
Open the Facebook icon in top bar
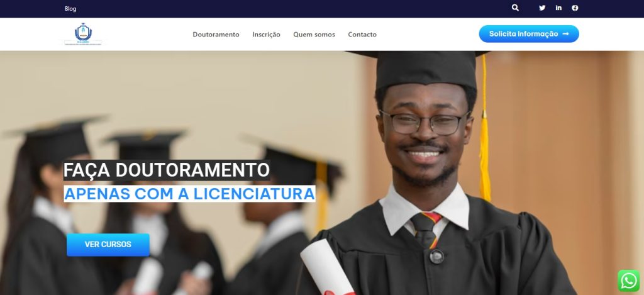(x=575, y=8)
